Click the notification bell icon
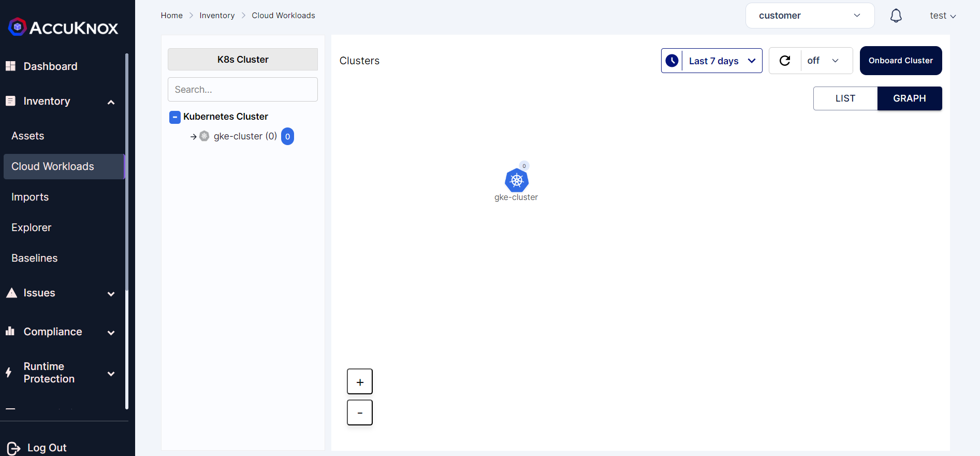The image size is (980, 456). click(x=896, y=16)
